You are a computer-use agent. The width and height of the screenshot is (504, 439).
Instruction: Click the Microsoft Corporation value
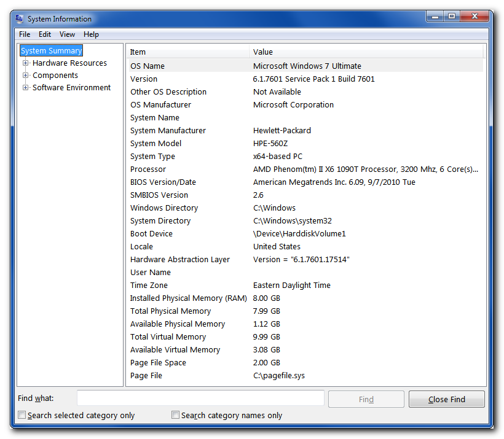[x=293, y=105]
